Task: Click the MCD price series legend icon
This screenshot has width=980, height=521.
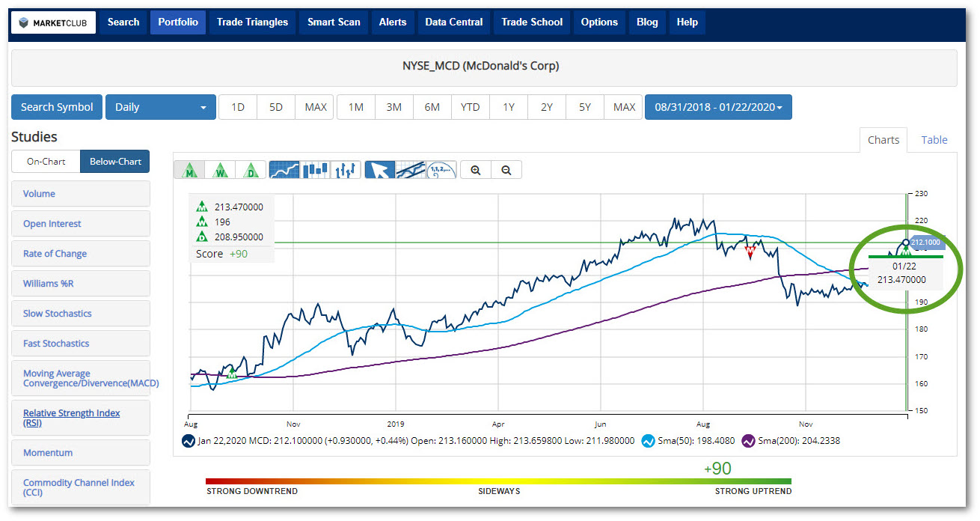Action: [x=189, y=441]
